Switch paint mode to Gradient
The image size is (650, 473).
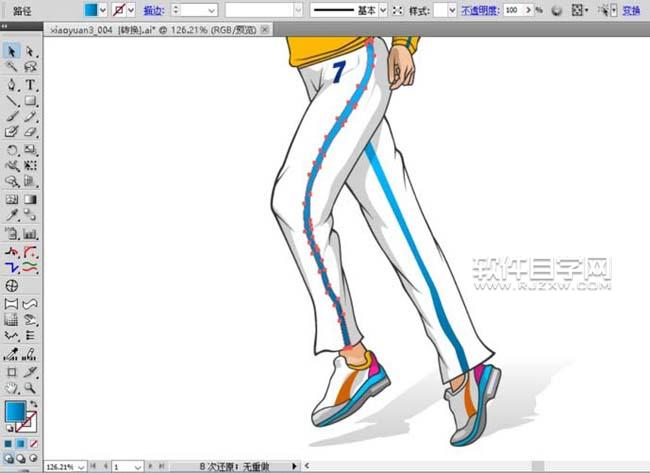click(x=20, y=443)
